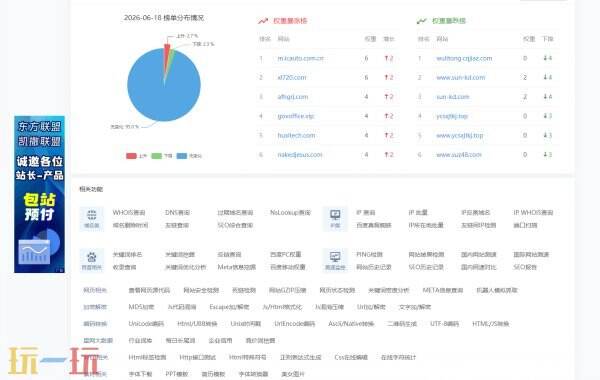
Task: Open the 百度移动权重 tool
Action: pos(287,267)
